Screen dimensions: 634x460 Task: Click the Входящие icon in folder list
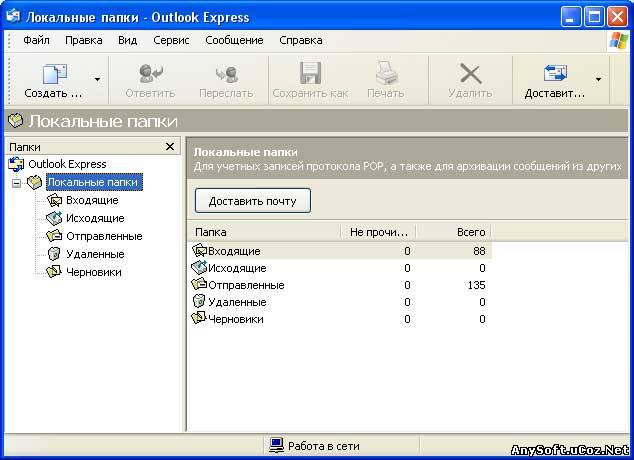[199, 251]
